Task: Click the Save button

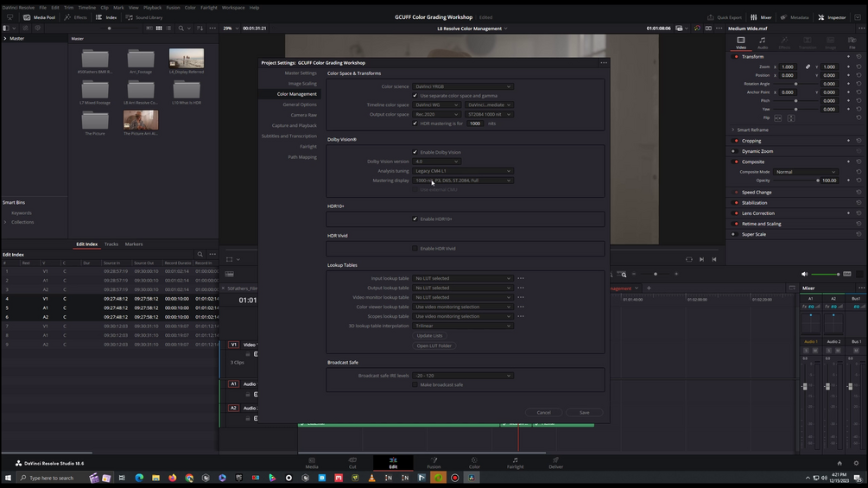Action: tap(585, 412)
